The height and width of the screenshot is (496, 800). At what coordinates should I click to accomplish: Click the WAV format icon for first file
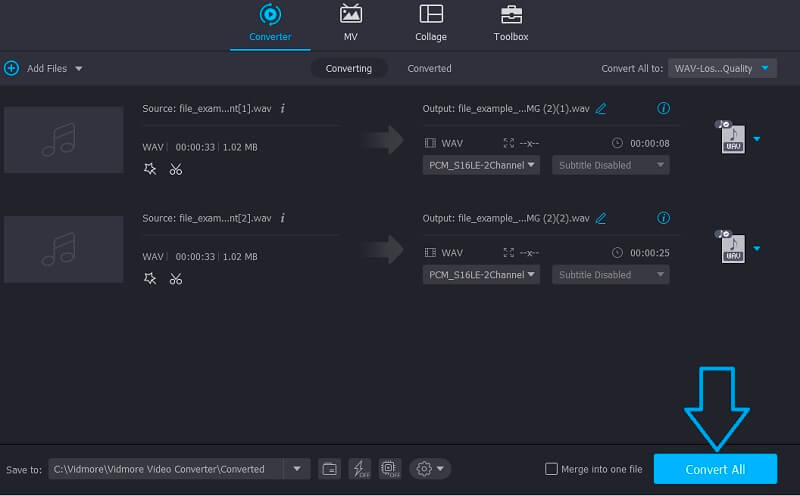tap(732, 139)
